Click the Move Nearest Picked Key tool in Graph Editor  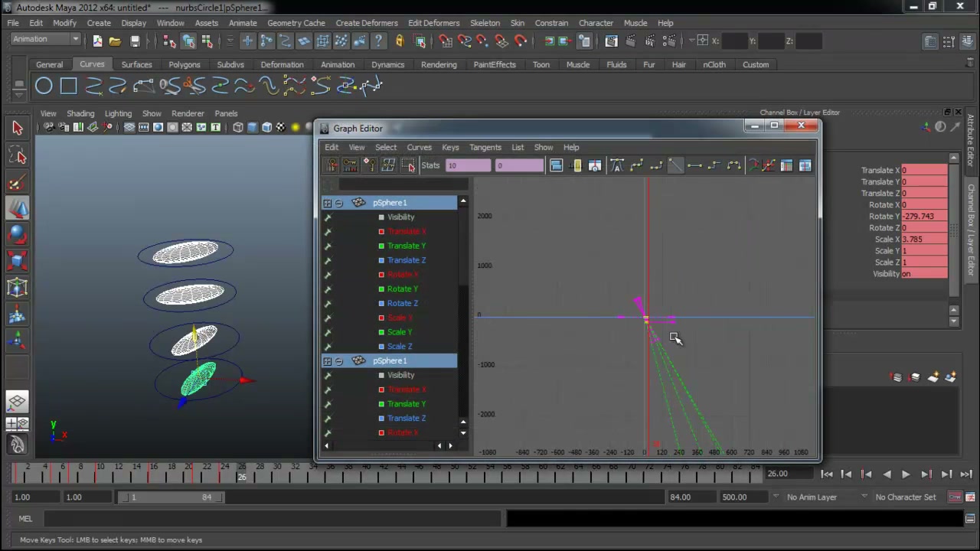331,165
